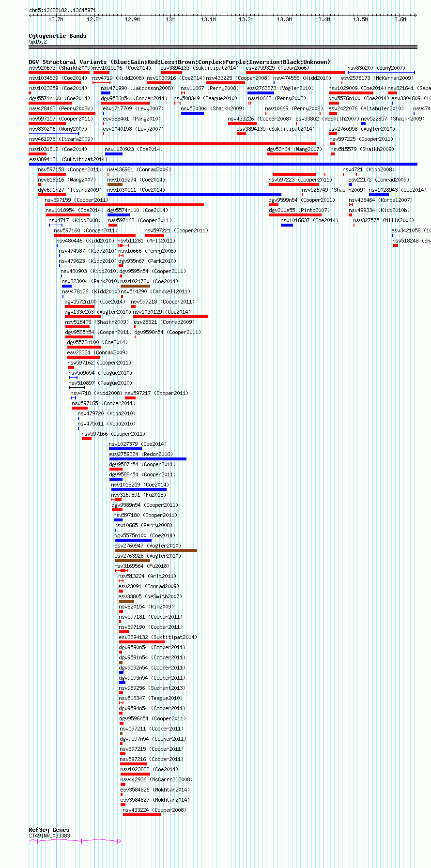
Task: Open the RefSeq Genes track title
Action: 49,830
